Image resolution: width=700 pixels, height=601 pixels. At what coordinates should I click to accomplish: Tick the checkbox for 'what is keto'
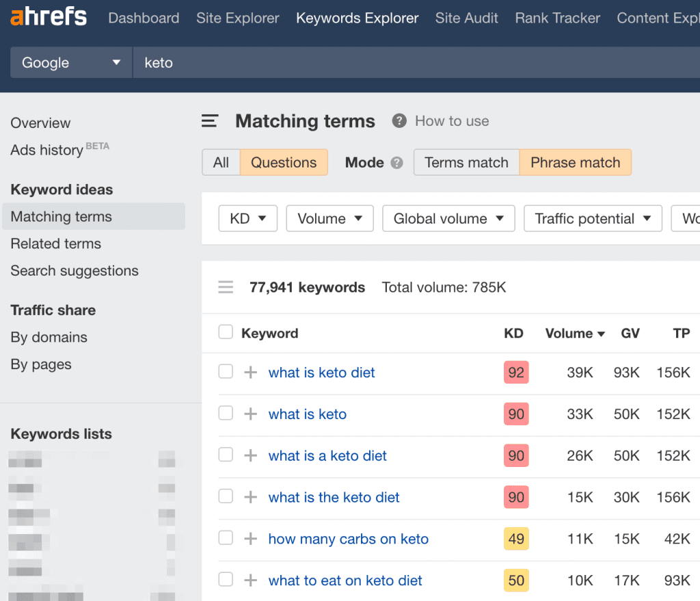[x=226, y=414]
